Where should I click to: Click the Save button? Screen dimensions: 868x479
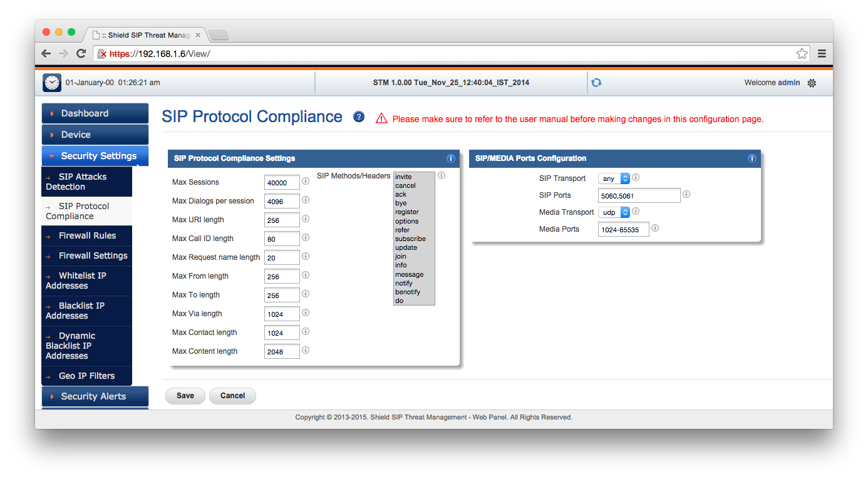point(185,396)
